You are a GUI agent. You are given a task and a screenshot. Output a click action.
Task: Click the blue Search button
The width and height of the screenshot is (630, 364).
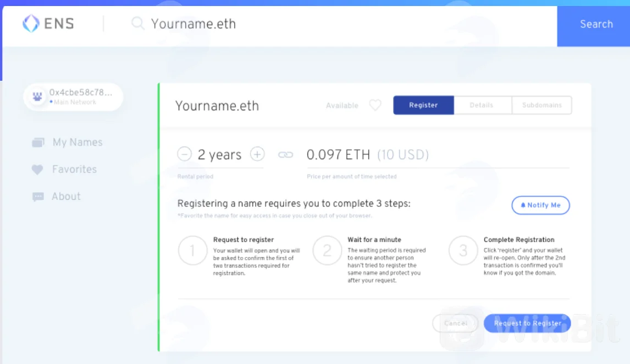pyautogui.click(x=596, y=25)
